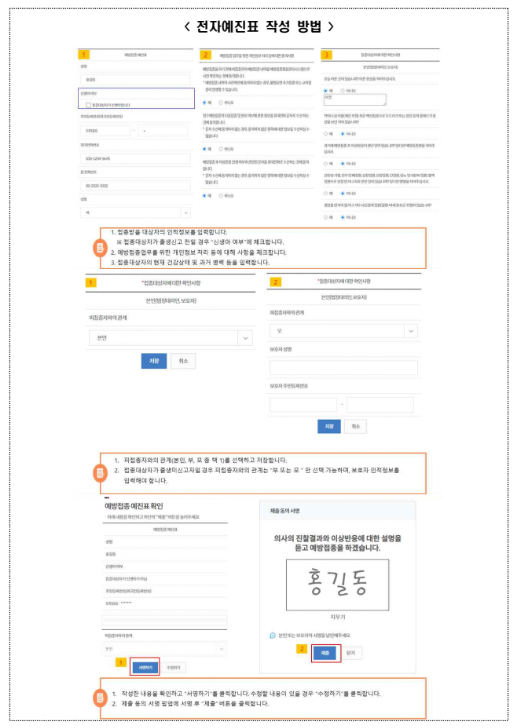Select 예 for the first health check question
Image resolution: width=520 pixels, height=728 pixels.
pyautogui.click(x=326, y=91)
